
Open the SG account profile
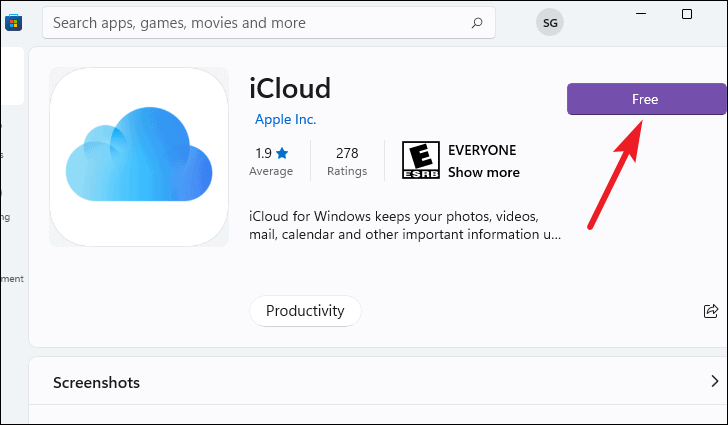[550, 22]
